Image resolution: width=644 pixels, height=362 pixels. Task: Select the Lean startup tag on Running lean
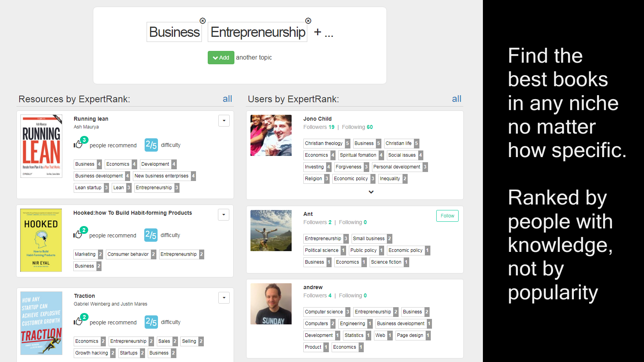(x=88, y=188)
